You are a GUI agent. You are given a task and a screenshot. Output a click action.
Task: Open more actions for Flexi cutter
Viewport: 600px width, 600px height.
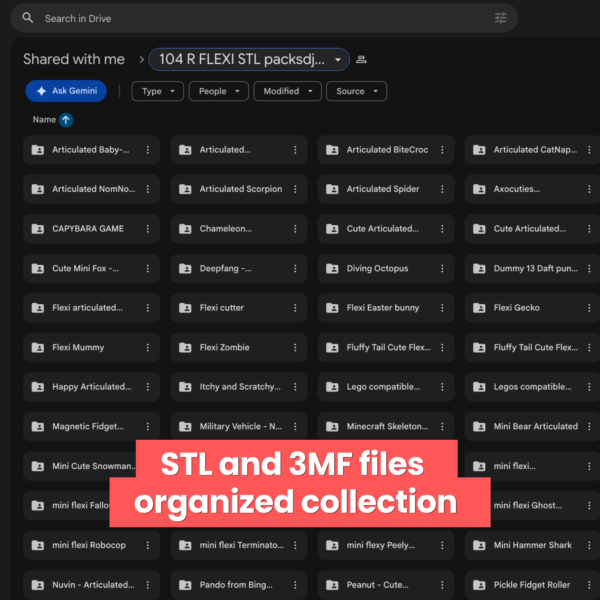[295, 308]
